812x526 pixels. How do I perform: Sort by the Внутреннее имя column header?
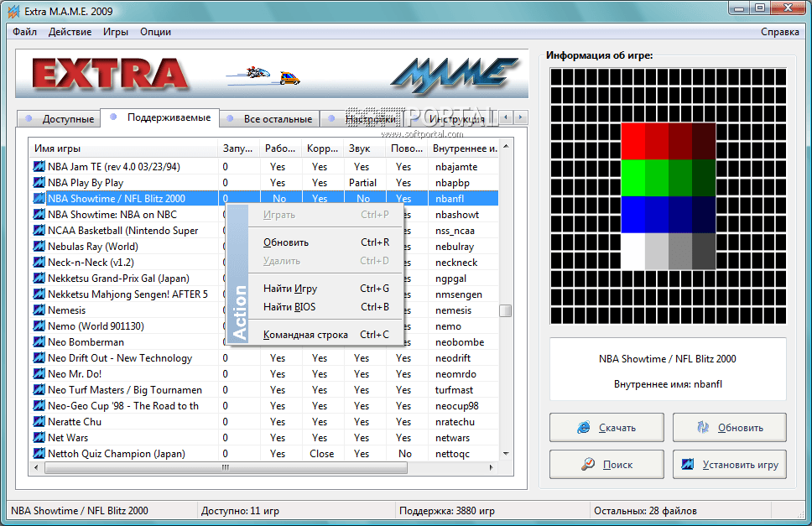(x=464, y=148)
